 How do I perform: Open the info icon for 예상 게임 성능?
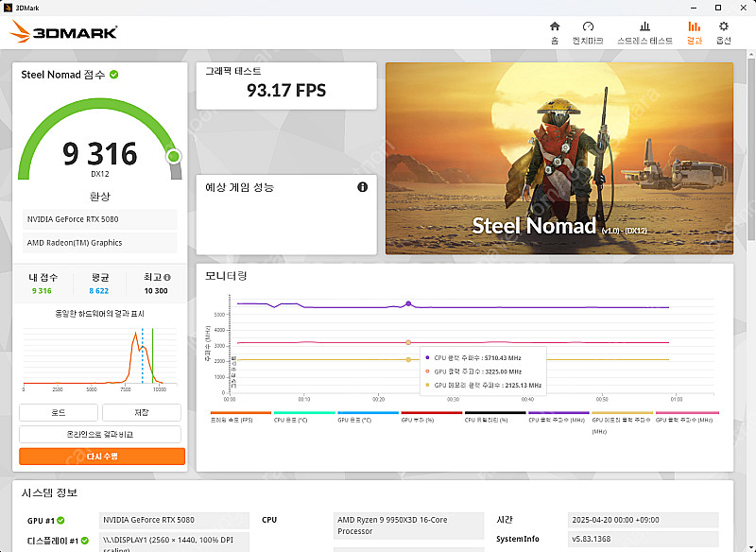click(x=362, y=187)
